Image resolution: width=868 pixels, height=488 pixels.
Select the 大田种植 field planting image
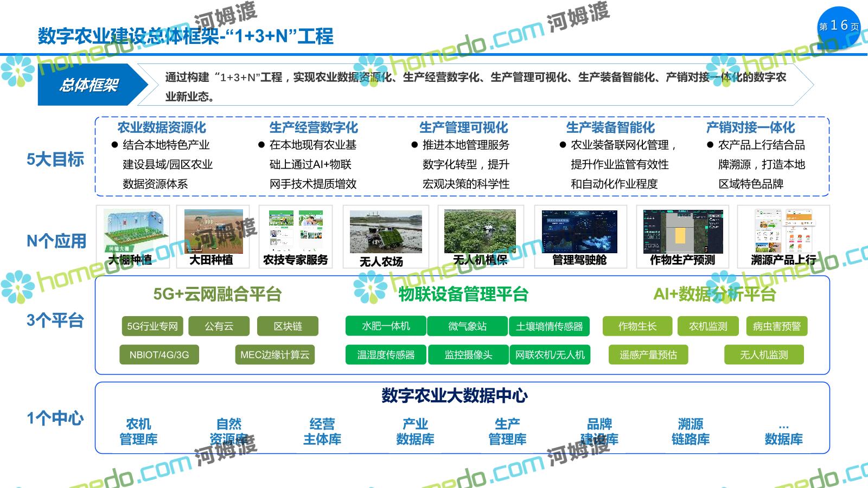pyautogui.click(x=214, y=232)
